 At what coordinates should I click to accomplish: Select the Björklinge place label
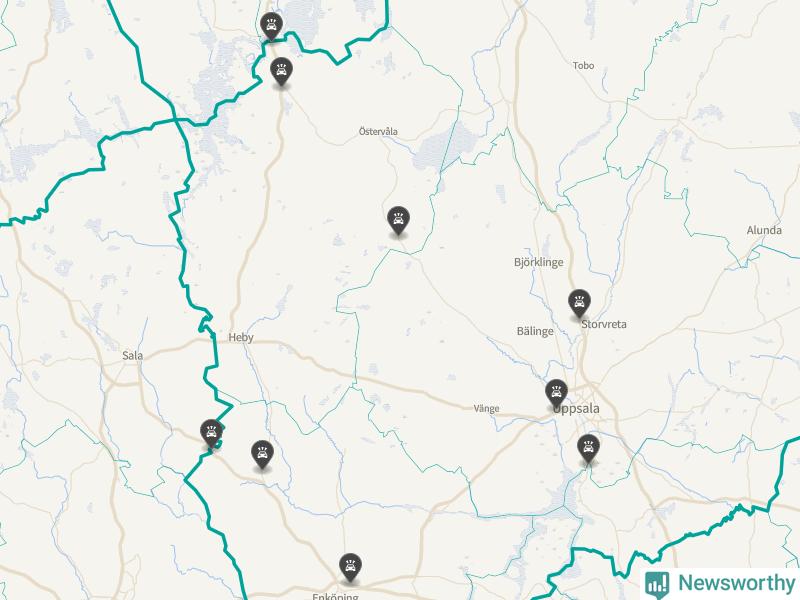click(539, 262)
